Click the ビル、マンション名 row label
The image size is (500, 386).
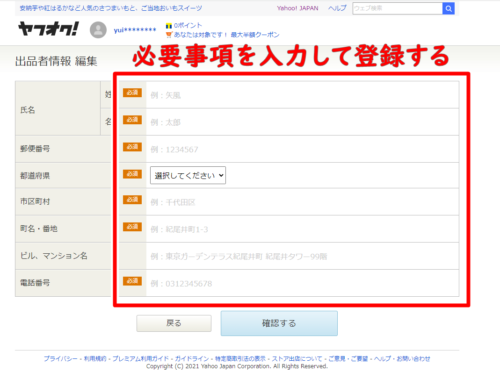pyautogui.click(x=54, y=256)
